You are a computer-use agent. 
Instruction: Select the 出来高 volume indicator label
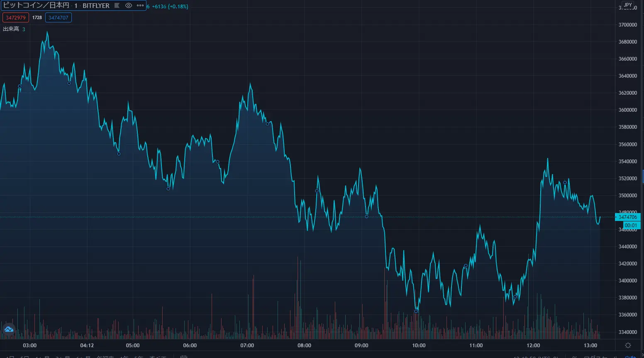coord(11,29)
